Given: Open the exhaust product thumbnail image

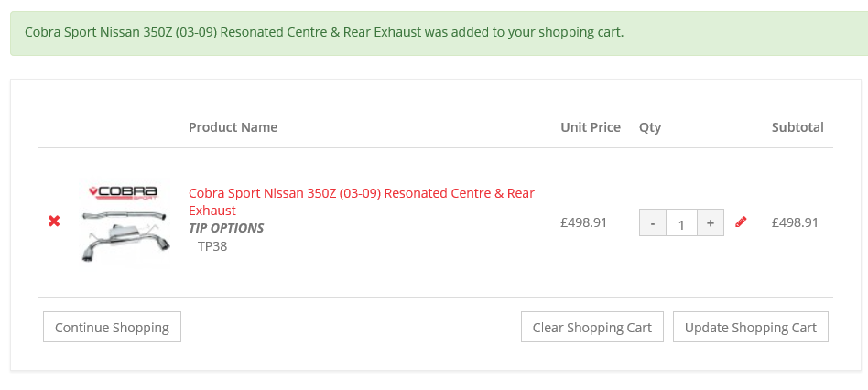Looking at the screenshot, I should point(125,234).
